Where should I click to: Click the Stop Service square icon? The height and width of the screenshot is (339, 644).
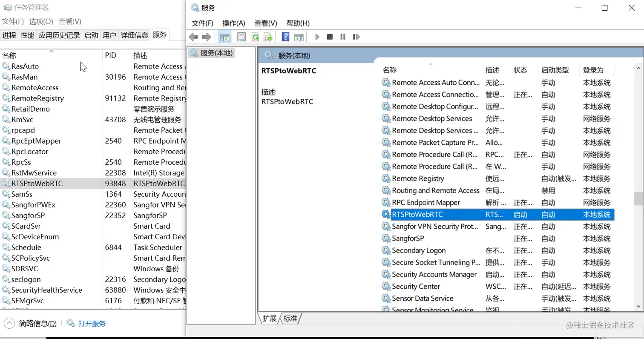(330, 37)
